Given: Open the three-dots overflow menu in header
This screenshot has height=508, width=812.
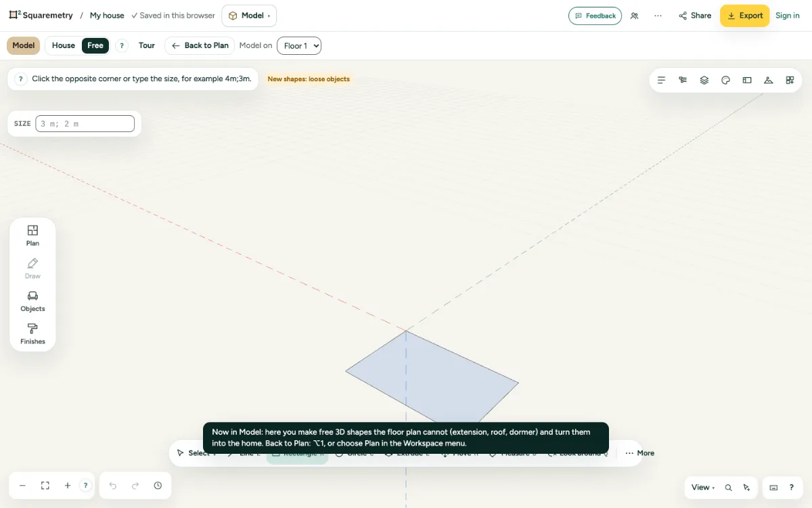Looking at the screenshot, I should click(658, 16).
